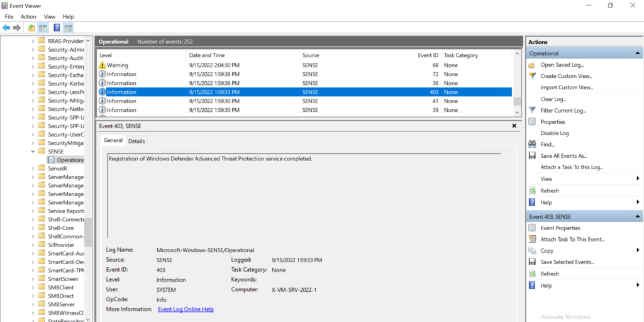Open the Action menu
The image size is (644, 322).
coord(28,16)
